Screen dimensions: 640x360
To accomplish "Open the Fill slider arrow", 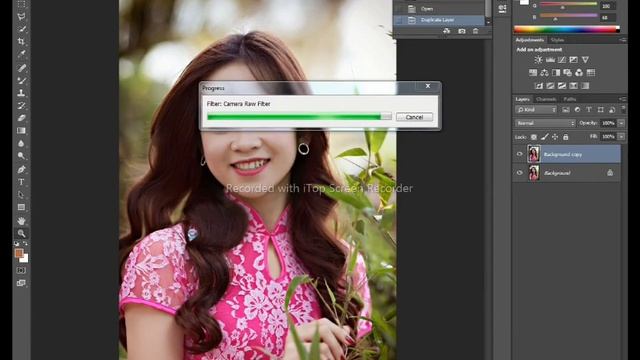I will [621, 136].
